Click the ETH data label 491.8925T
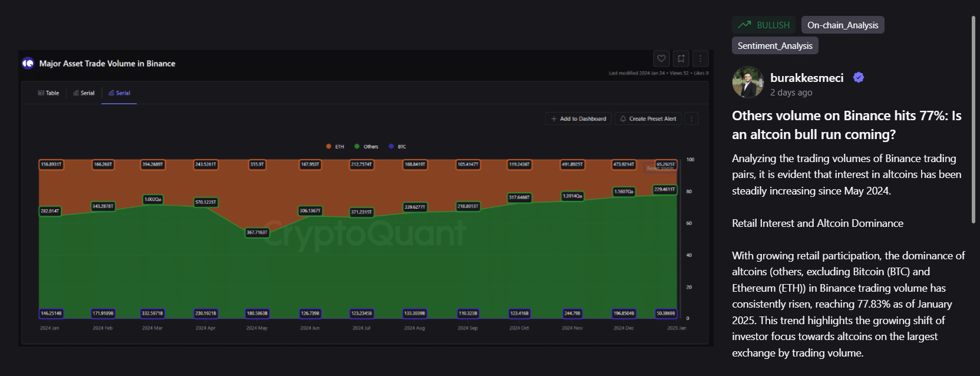The image size is (980, 376). 572,164
